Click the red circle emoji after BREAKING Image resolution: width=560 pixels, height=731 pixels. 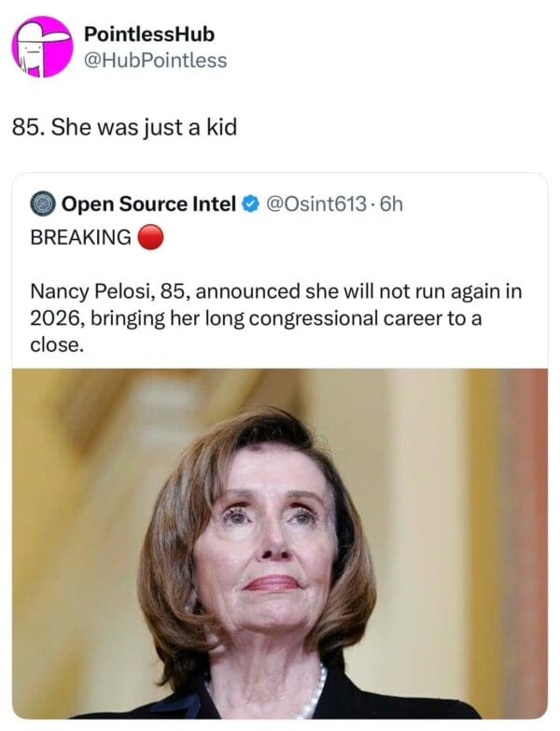click(x=150, y=237)
